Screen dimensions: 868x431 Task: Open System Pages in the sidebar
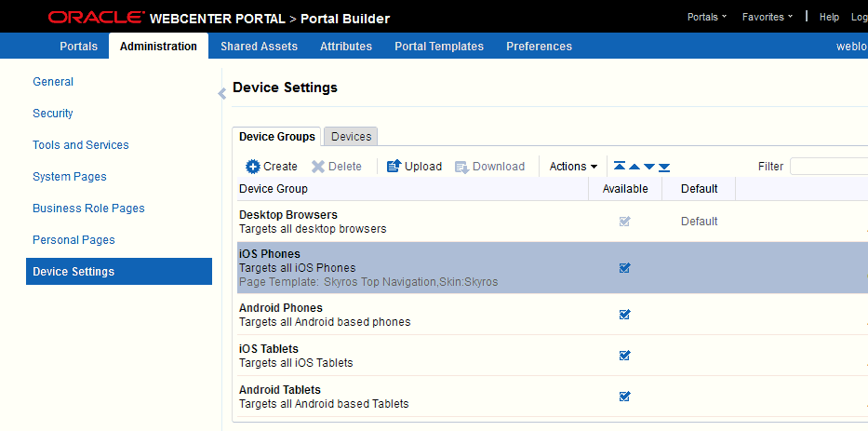point(70,176)
